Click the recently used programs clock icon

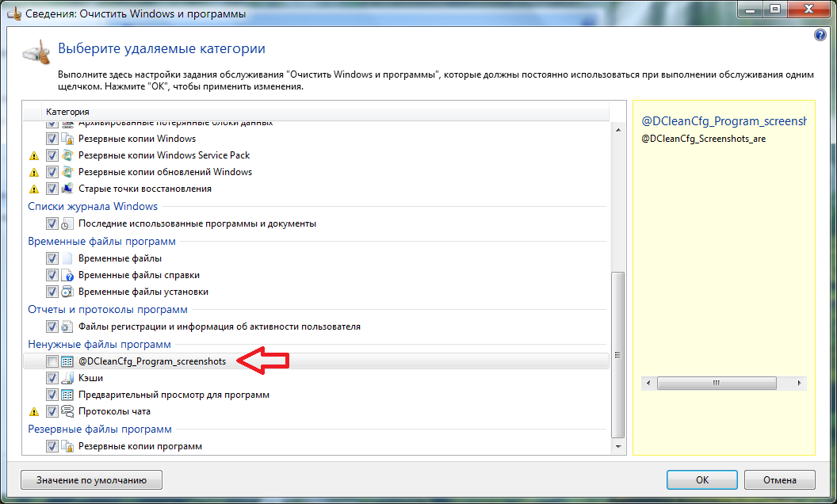67,223
